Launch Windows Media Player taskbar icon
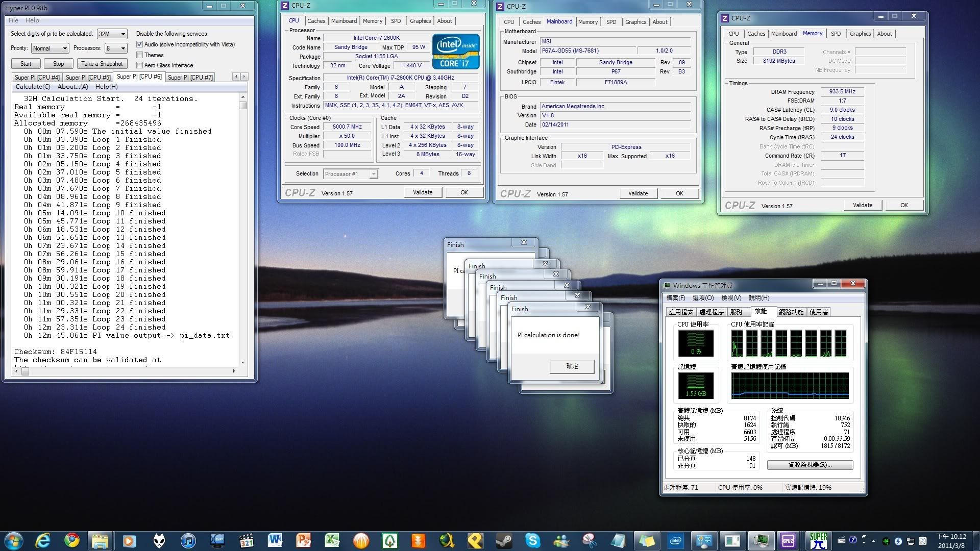Viewport: 980px width, 551px height. coord(129,540)
